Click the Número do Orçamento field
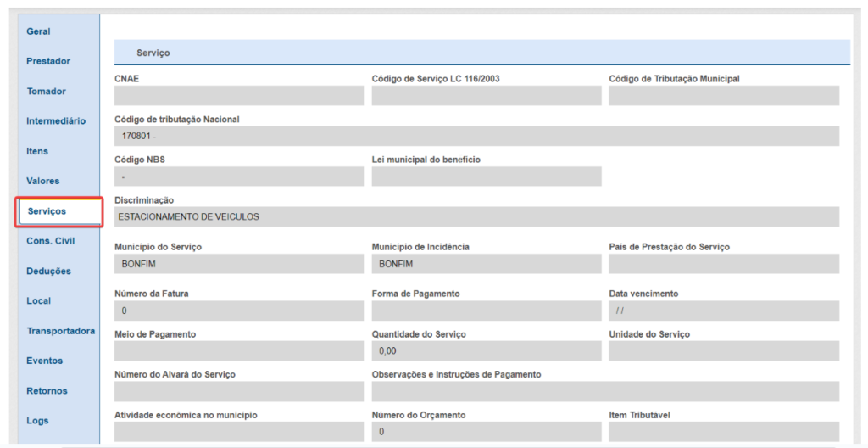The image size is (868, 448). point(486,432)
